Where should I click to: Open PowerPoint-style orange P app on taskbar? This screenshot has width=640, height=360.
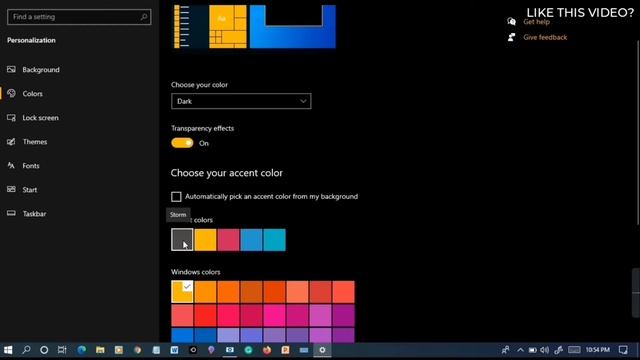(x=285, y=350)
